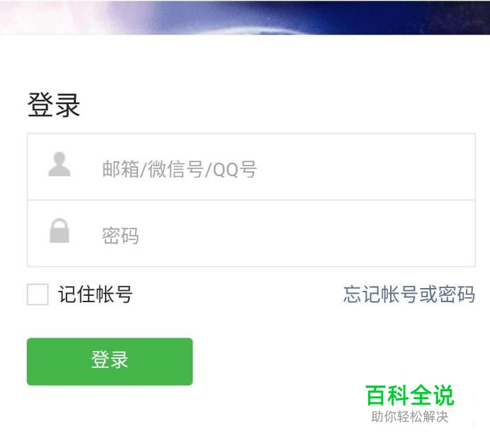The width and height of the screenshot is (490, 448).
Task: Click the 登录 heading above the form
Action: [x=54, y=105]
